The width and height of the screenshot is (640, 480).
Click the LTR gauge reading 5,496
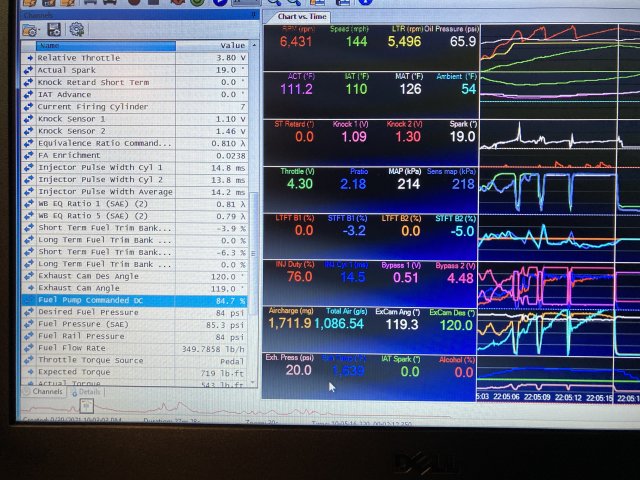pyautogui.click(x=404, y=41)
